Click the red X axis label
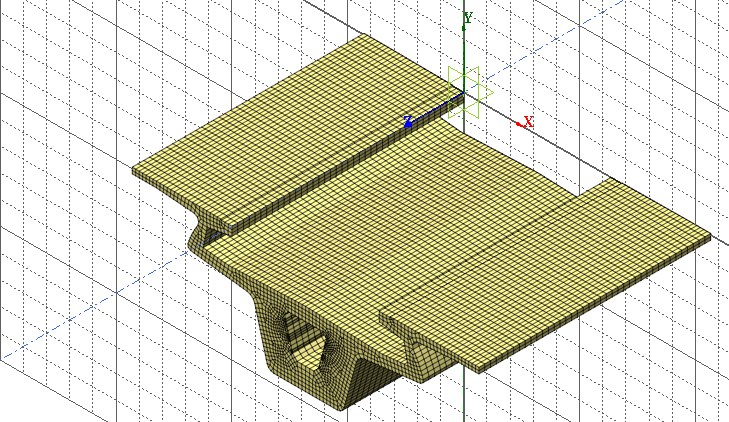The width and height of the screenshot is (729, 422). click(x=529, y=122)
